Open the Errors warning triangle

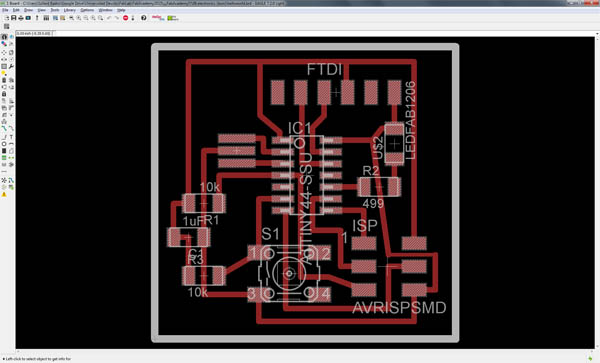click(4, 194)
